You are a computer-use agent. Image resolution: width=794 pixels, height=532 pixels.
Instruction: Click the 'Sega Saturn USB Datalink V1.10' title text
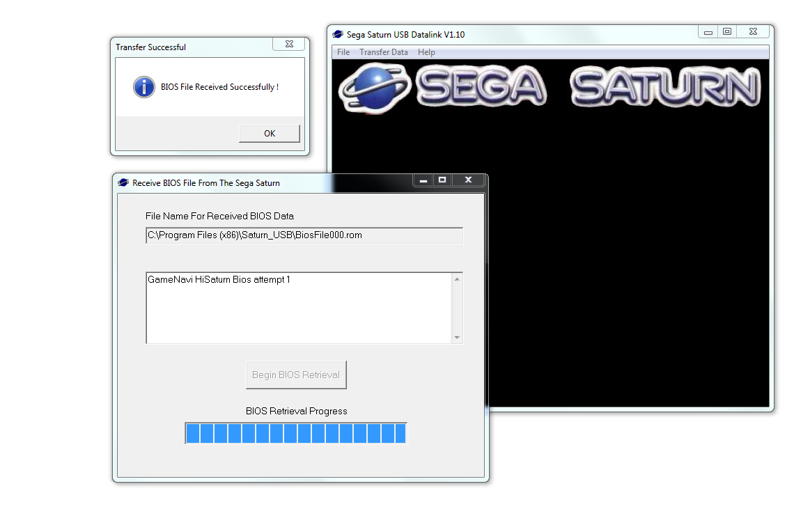click(405, 34)
